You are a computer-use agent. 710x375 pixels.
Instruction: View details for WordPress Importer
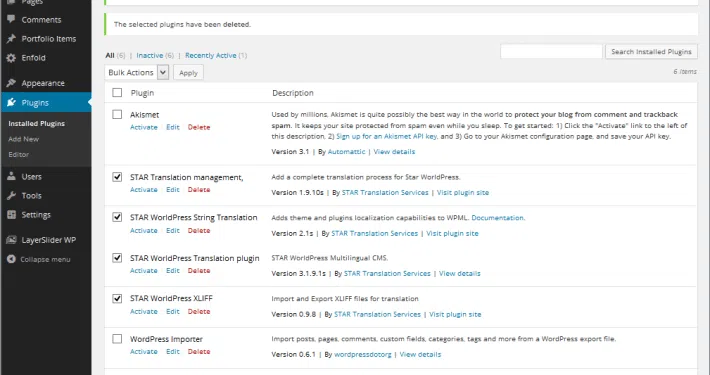420,355
